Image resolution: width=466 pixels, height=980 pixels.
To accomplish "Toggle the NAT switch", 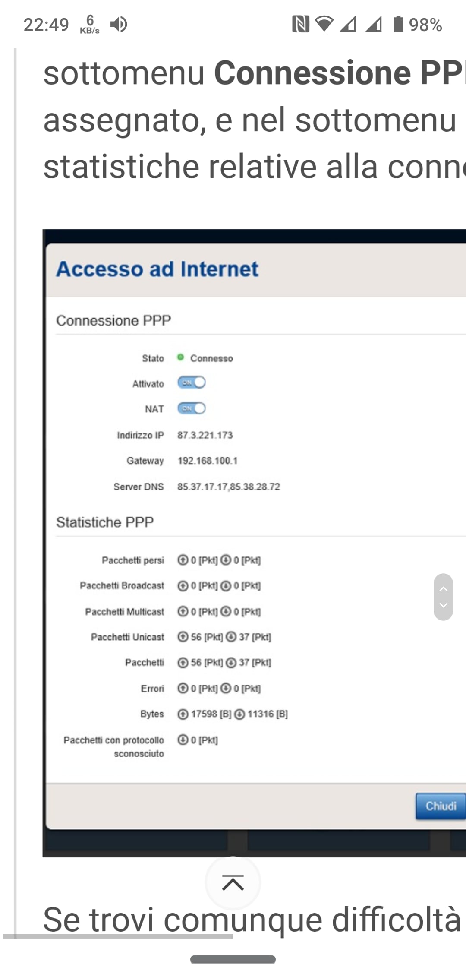I will [x=192, y=408].
